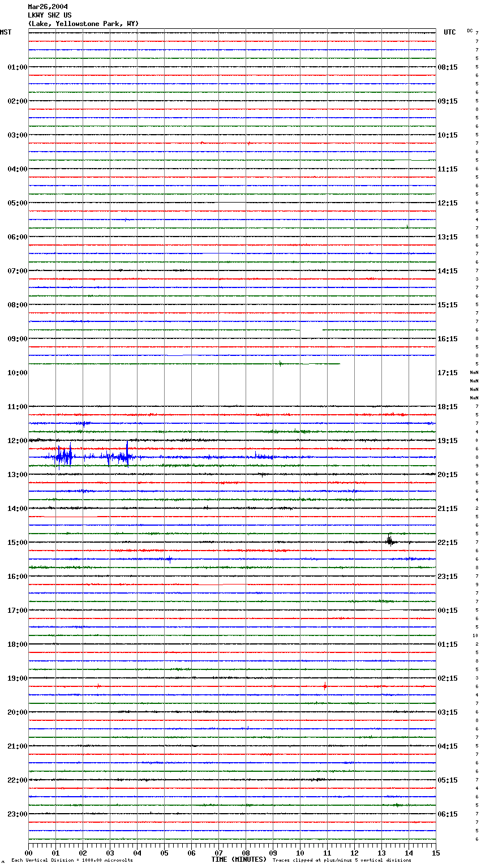Select the 12:00 MST time label
The width and height of the screenshot is (481, 868).
tap(18, 441)
